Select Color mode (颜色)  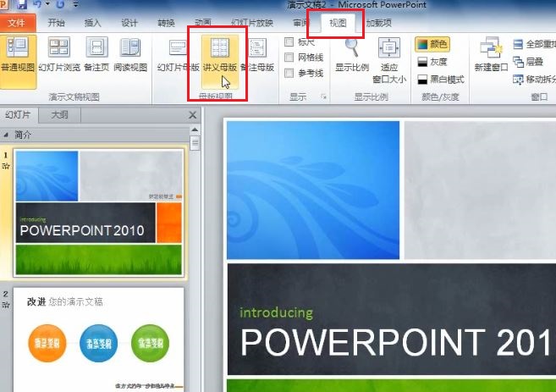coord(432,44)
